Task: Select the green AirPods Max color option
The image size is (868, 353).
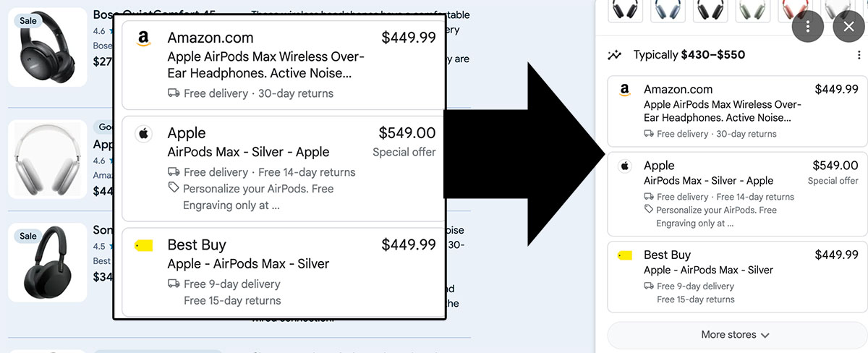Action: tap(752, 10)
